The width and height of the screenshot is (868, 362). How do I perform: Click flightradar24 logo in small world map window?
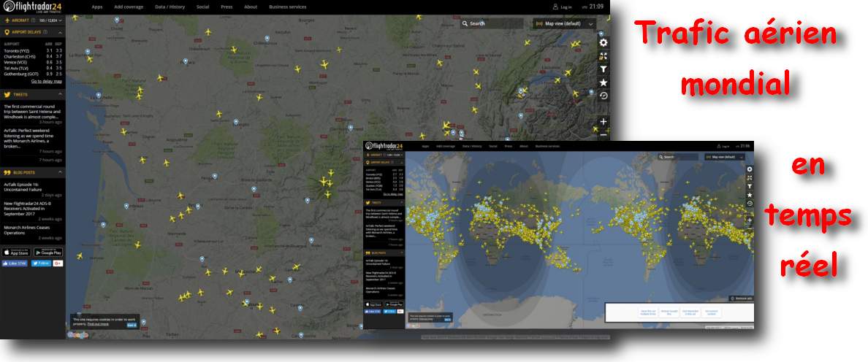pos(385,146)
